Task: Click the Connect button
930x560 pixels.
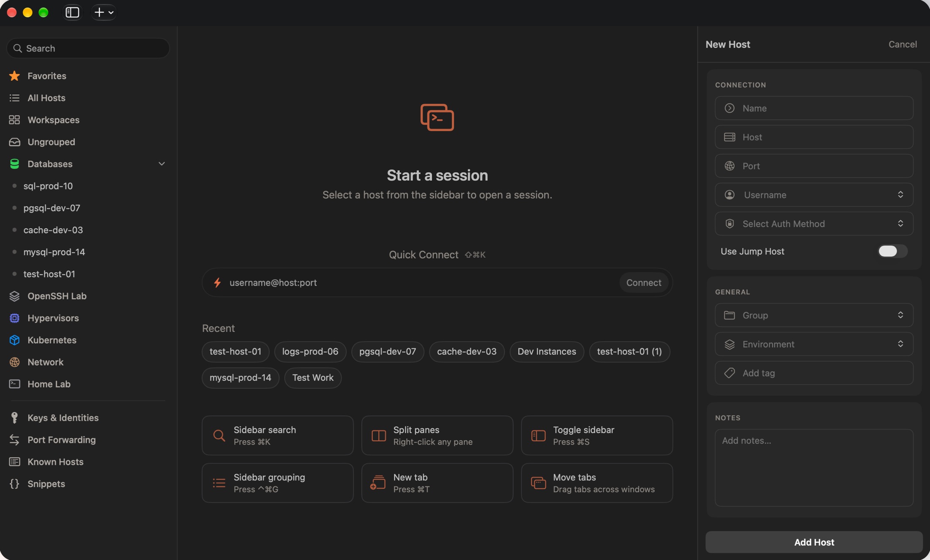Action: click(x=643, y=282)
